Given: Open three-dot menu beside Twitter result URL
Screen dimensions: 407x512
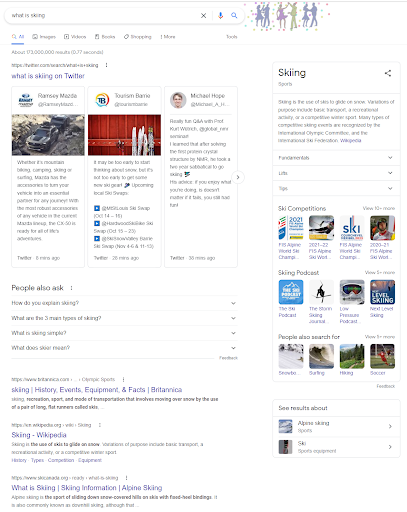Looking at the screenshot, I should coord(106,65).
